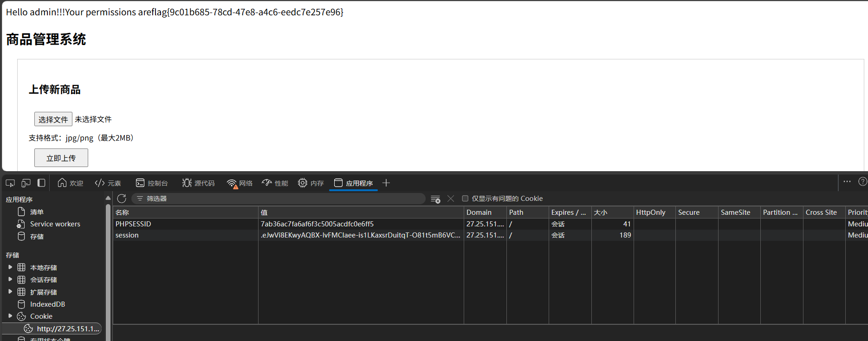
Task: Click the 本地存储 grid icon
Action: coord(21,267)
